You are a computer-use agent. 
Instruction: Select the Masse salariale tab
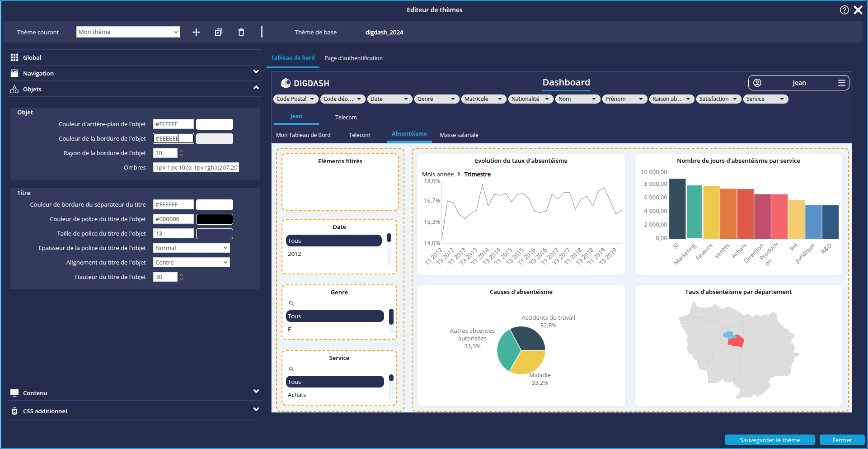459,135
